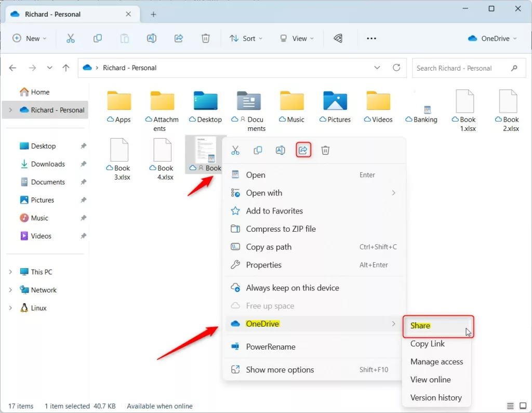Select Add to Favorites
The width and height of the screenshot is (532, 413).
click(314, 211)
